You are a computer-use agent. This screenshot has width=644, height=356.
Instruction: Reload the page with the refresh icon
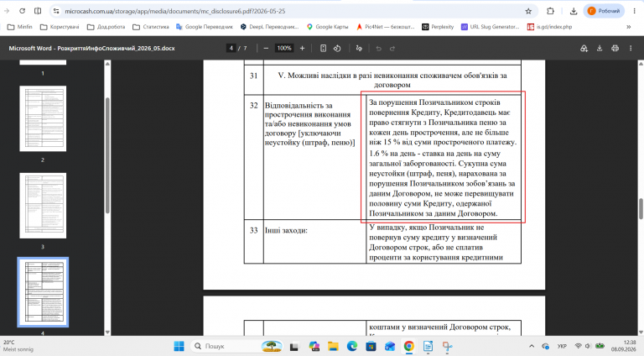click(22, 11)
